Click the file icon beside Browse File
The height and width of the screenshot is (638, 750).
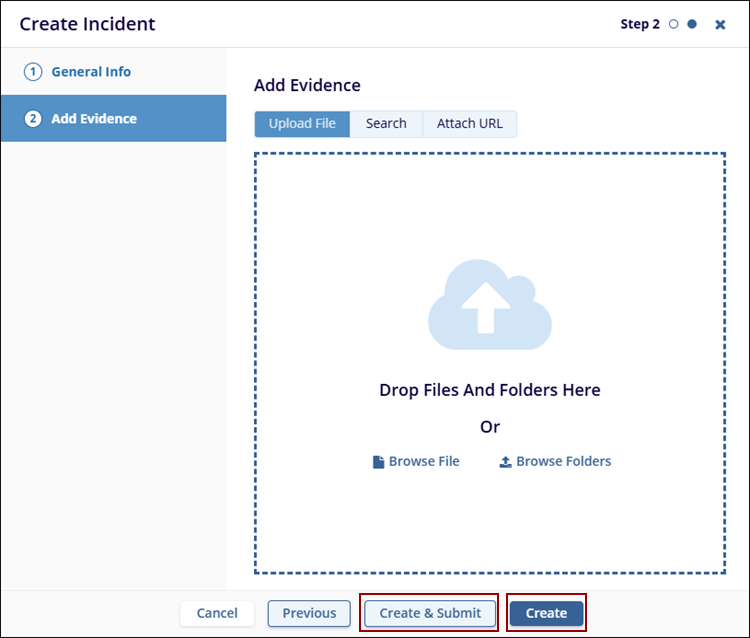click(x=378, y=462)
